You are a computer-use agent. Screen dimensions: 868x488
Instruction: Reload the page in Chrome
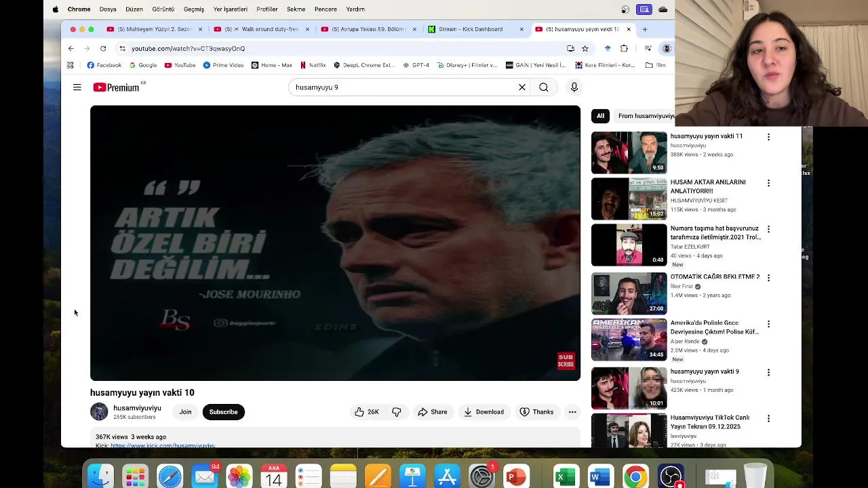(x=103, y=48)
